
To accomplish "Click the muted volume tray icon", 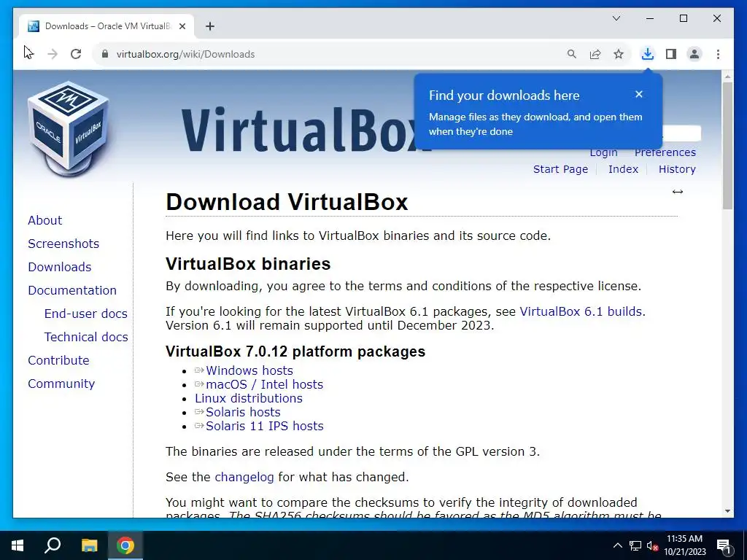I will pyautogui.click(x=652, y=545).
